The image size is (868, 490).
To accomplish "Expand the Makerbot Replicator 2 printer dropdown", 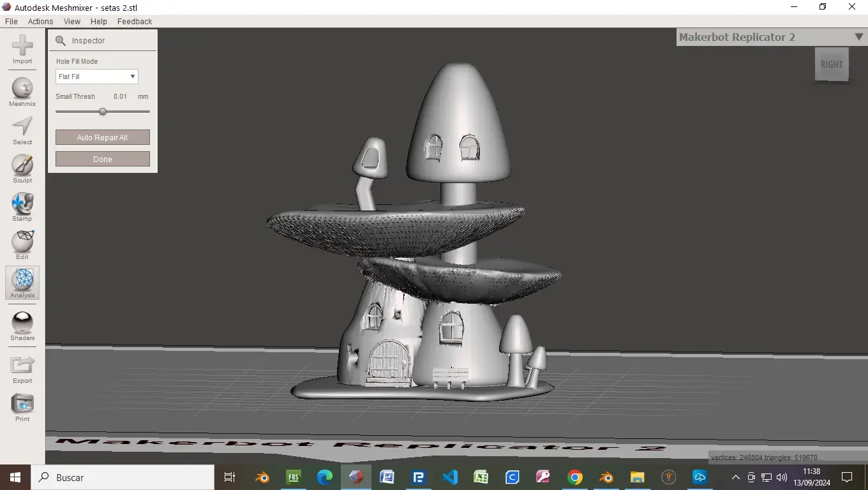I will click(x=859, y=37).
